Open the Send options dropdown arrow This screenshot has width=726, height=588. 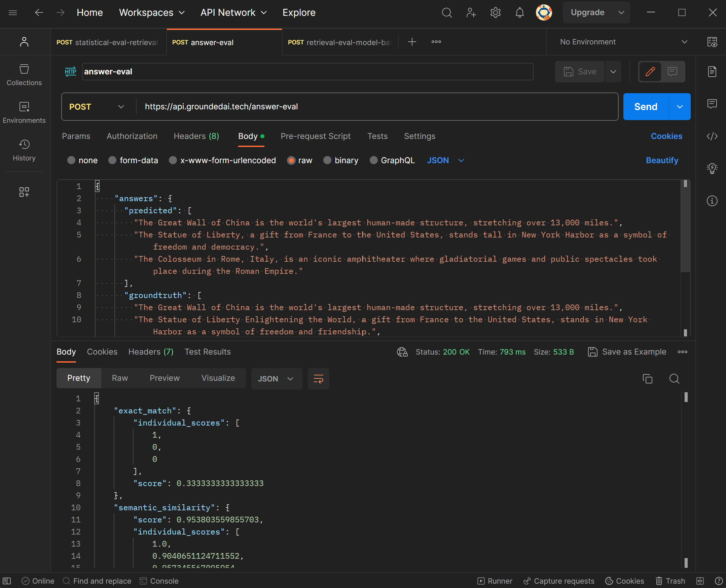click(680, 107)
